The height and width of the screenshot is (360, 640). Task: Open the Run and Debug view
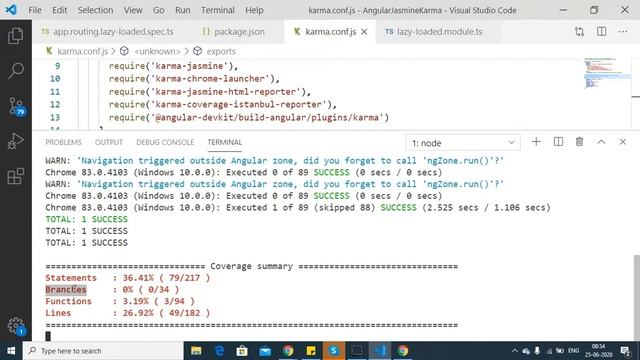point(16,141)
